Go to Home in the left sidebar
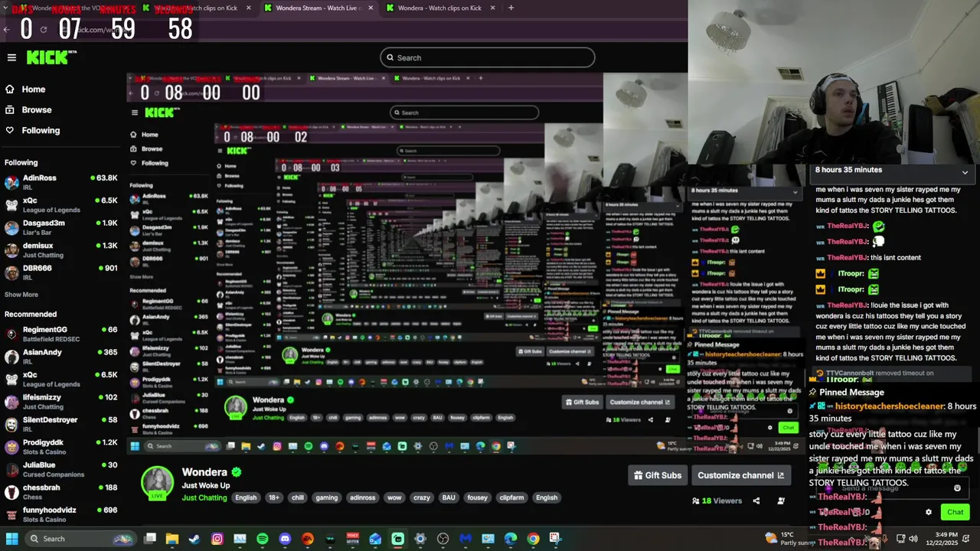The height and width of the screenshot is (551, 980). pos(25,90)
